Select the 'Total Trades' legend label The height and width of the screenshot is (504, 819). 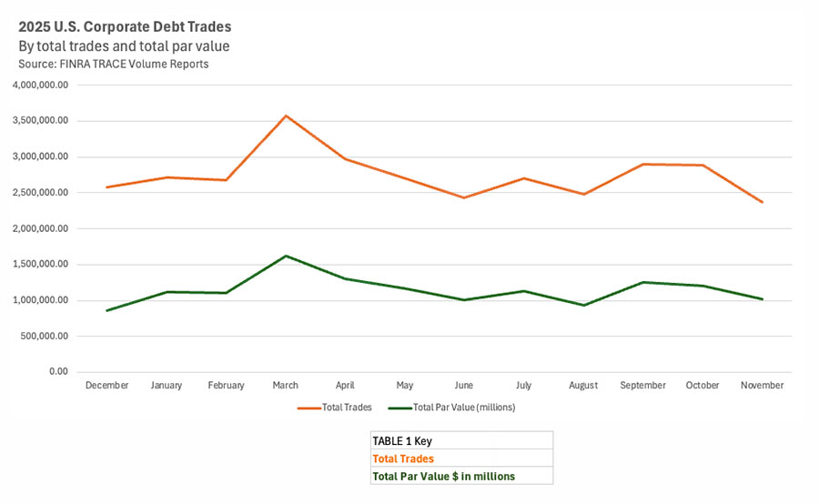(343, 408)
